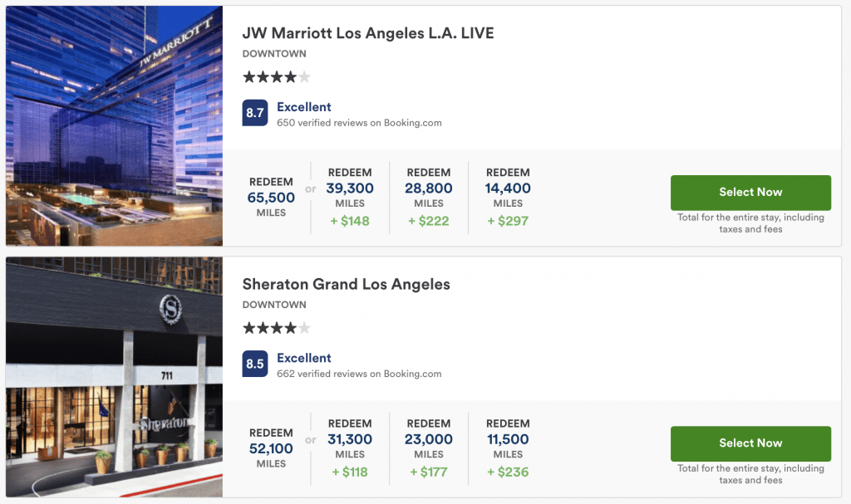Click the JW Marriott star rating icons
This screenshot has height=504, width=851.
click(276, 76)
